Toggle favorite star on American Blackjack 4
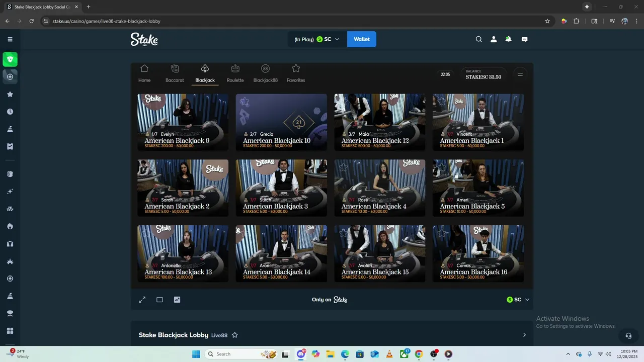 [x=343, y=167]
